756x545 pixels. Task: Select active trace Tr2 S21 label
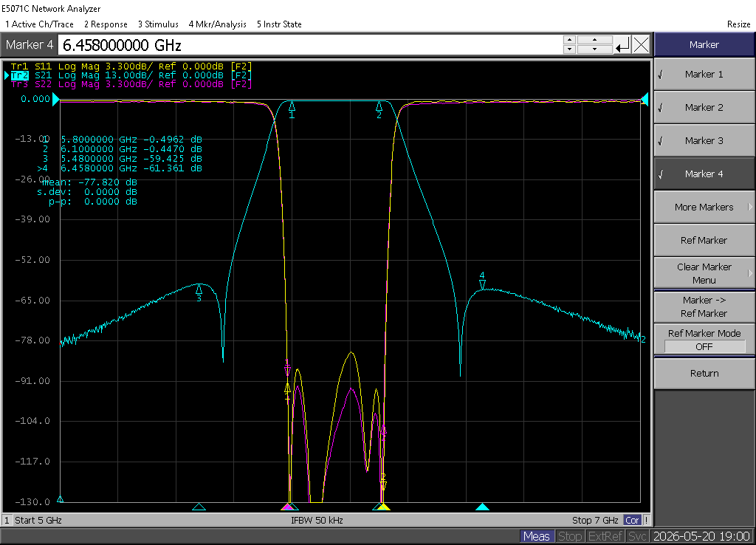131,75
